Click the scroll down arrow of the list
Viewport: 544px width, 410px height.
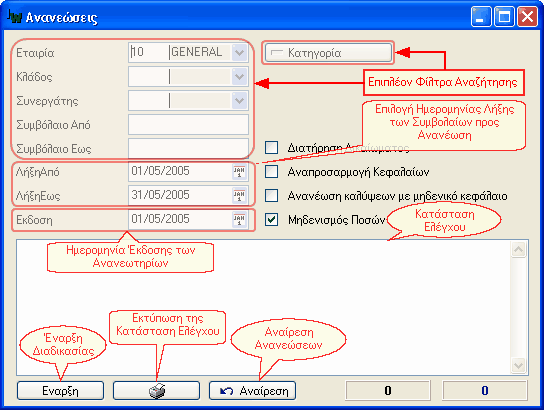(x=519, y=365)
